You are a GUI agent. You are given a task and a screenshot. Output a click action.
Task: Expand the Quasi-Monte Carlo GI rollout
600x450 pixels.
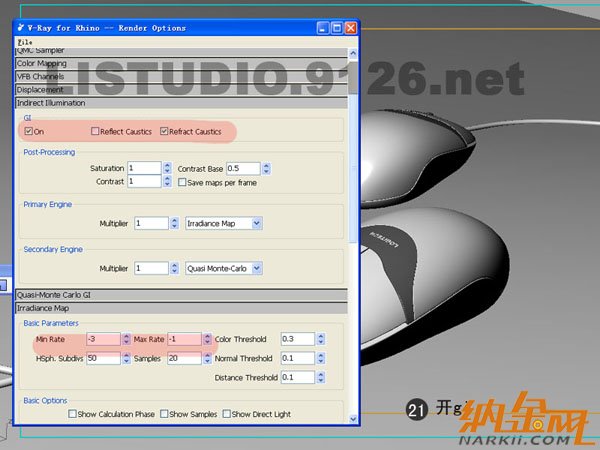[181, 295]
